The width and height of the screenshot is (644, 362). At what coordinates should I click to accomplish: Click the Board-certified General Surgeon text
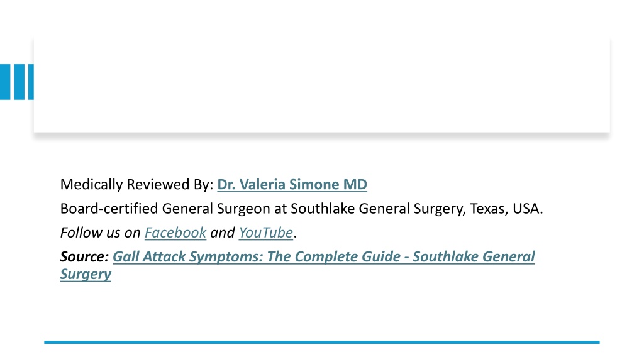pyautogui.click(x=165, y=209)
